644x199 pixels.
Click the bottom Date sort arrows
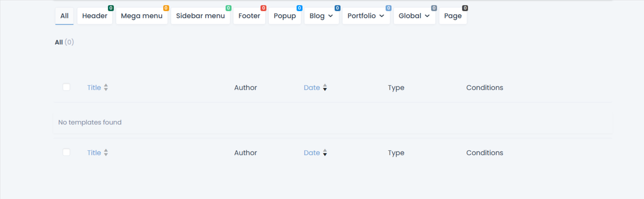coord(325,153)
